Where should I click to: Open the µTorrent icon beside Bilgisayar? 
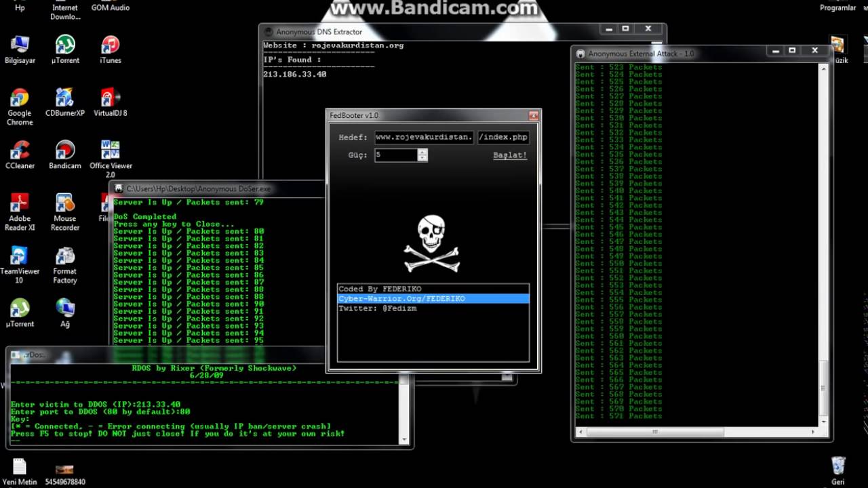point(65,49)
